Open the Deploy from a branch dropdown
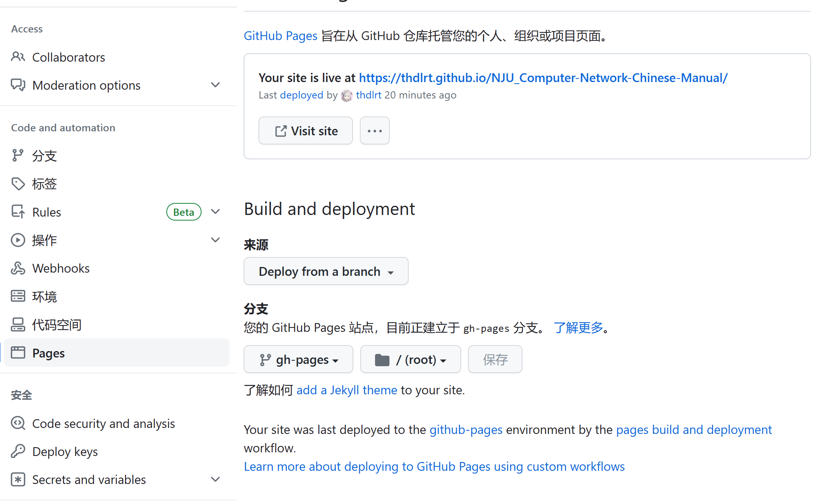This screenshot has height=504, width=825. click(326, 271)
